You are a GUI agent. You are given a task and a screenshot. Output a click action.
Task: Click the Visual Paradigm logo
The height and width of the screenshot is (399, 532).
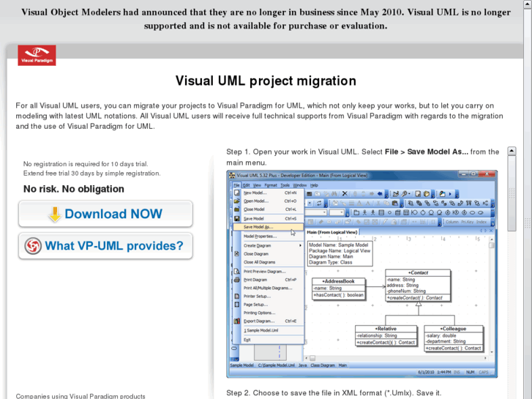click(x=37, y=56)
